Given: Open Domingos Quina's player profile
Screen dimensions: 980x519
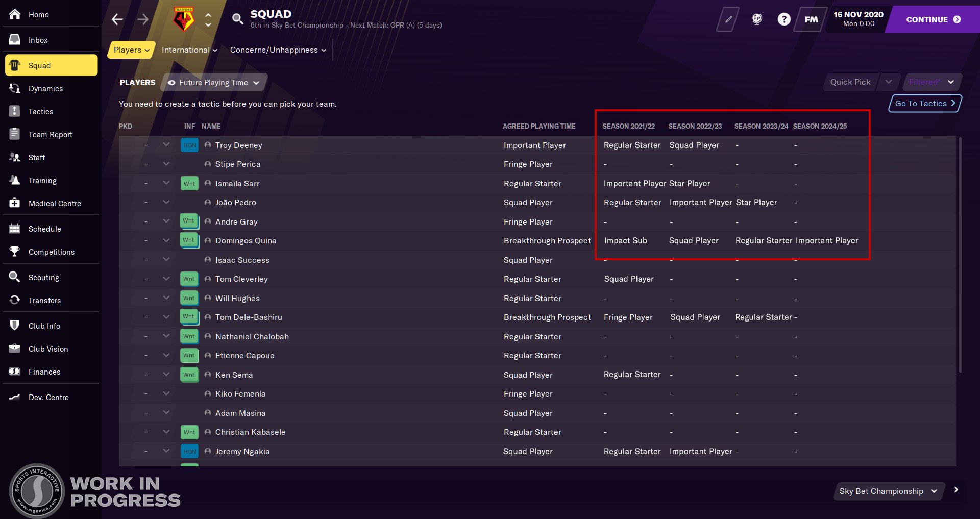Looking at the screenshot, I should tap(246, 240).
